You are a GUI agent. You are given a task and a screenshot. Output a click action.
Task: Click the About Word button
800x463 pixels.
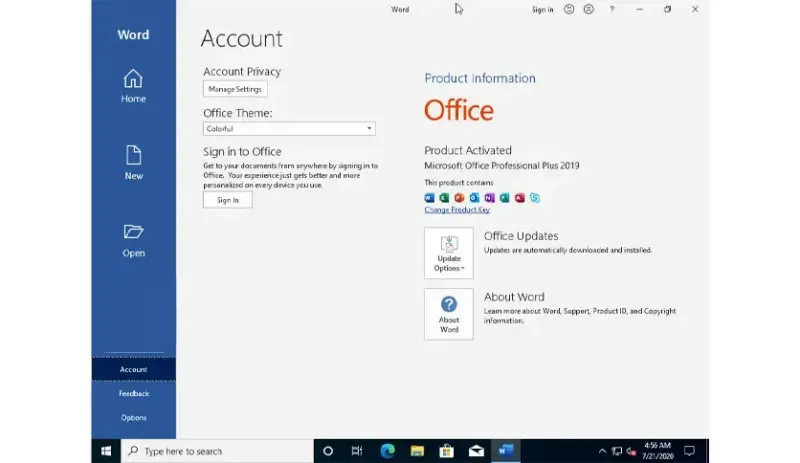(x=449, y=314)
